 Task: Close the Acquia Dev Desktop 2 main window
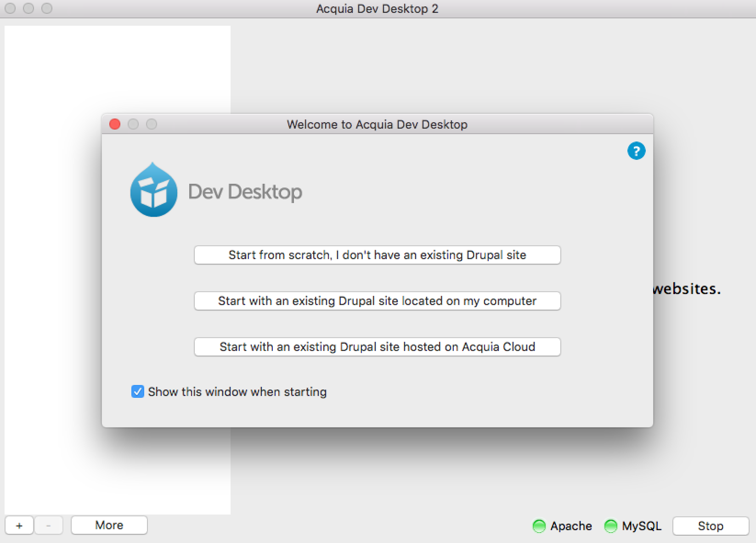pos(10,9)
